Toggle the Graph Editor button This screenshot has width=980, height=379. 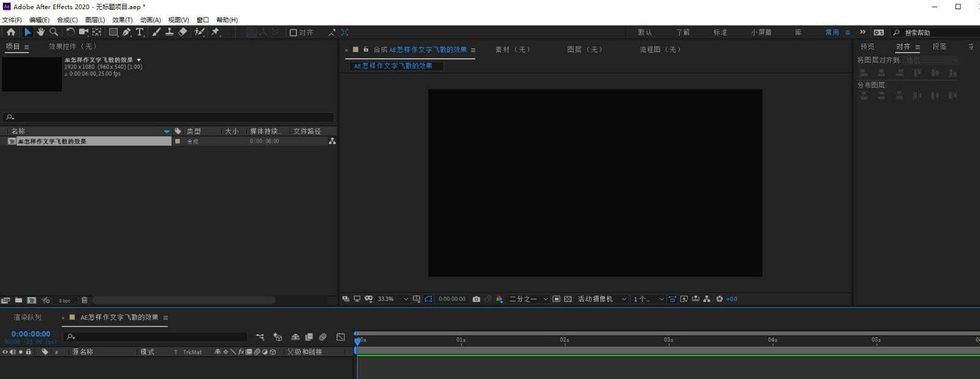[x=341, y=337]
